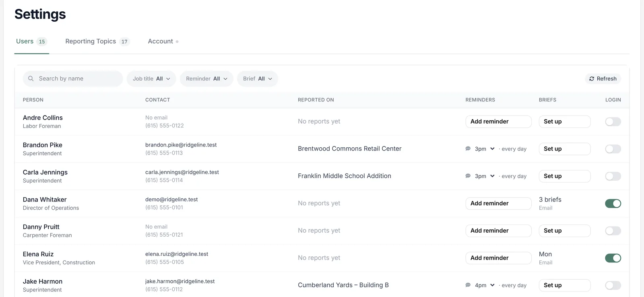
Task: Open the Reporting Topics tab
Action: [97, 41]
